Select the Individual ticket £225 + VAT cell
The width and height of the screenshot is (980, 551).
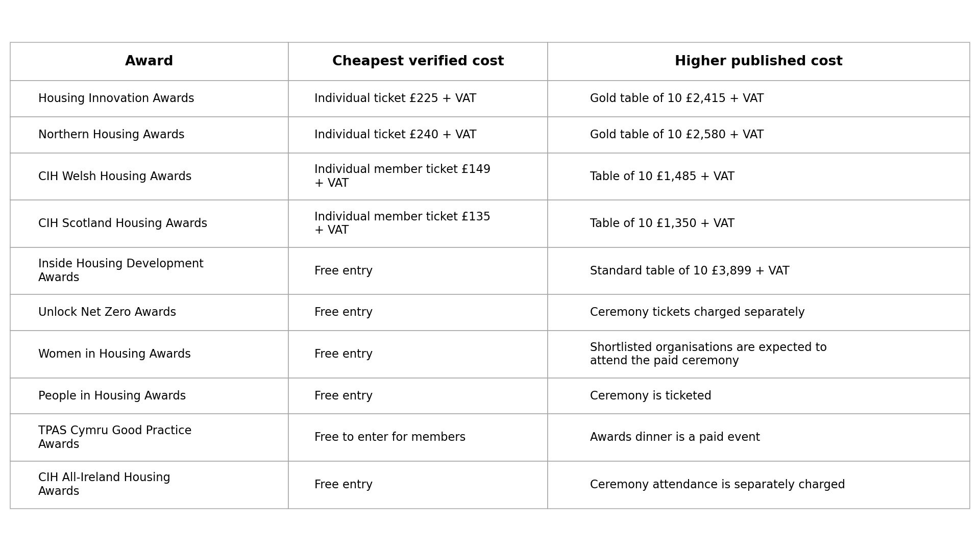pyautogui.click(x=418, y=98)
